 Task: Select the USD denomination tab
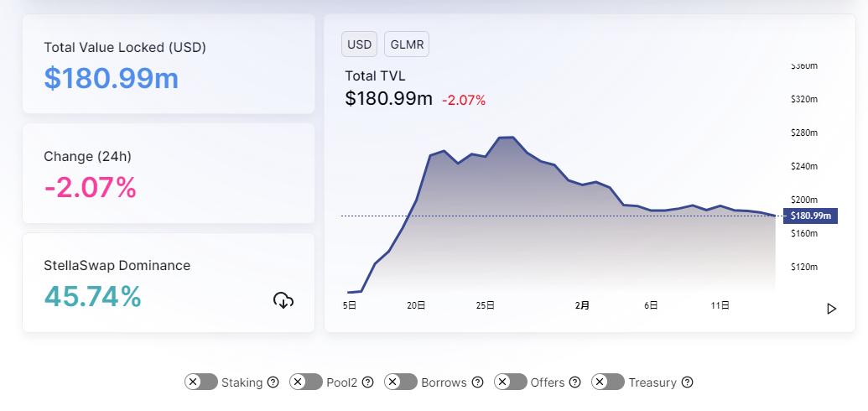[x=359, y=44]
